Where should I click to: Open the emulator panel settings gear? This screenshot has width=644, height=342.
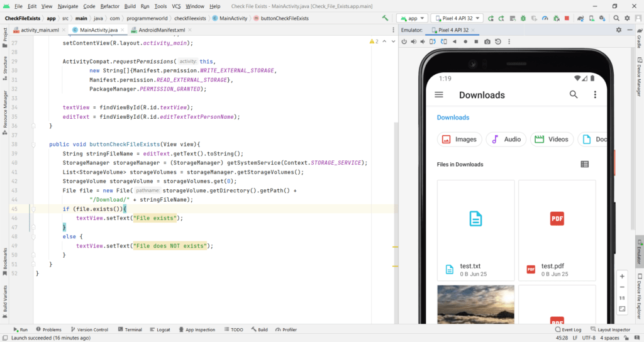[x=619, y=30]
